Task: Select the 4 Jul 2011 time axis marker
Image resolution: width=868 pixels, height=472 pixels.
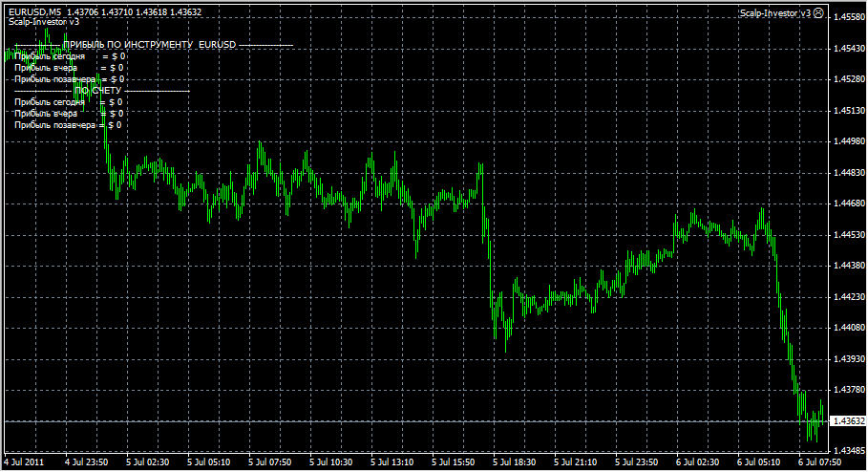Action: coord(25,462)
